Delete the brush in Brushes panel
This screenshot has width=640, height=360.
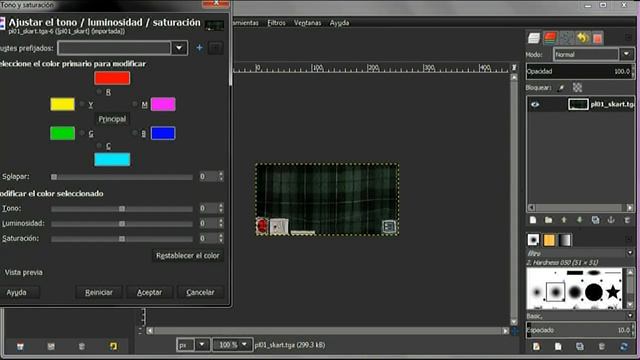pos(602,347)
